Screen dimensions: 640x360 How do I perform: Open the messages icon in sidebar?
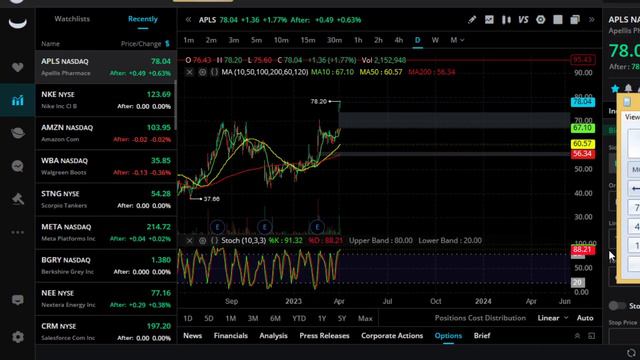tap(17, 300)
